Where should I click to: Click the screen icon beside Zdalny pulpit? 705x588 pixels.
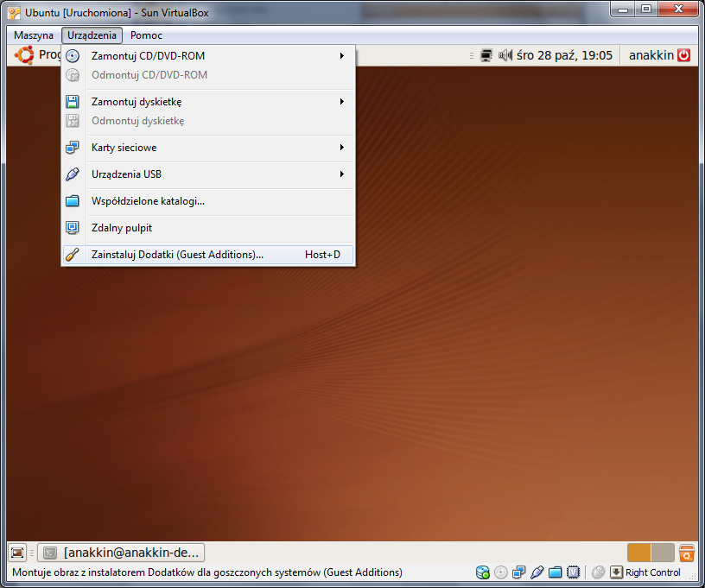(x=73, y=228)
